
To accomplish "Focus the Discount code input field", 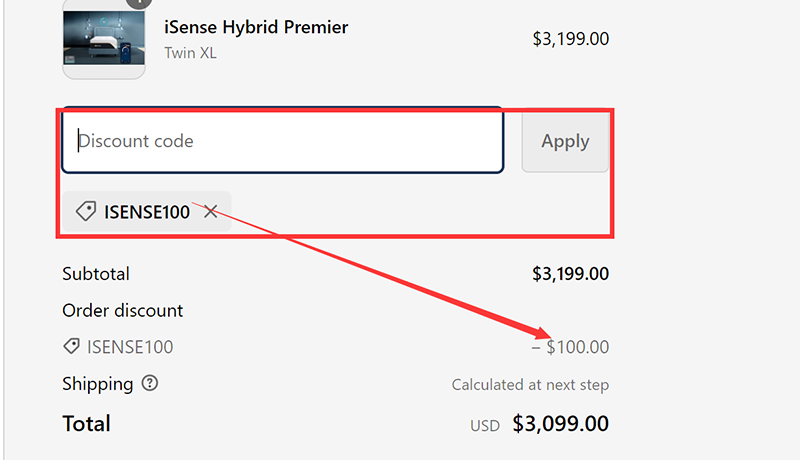I will click(x=282, y=141).
